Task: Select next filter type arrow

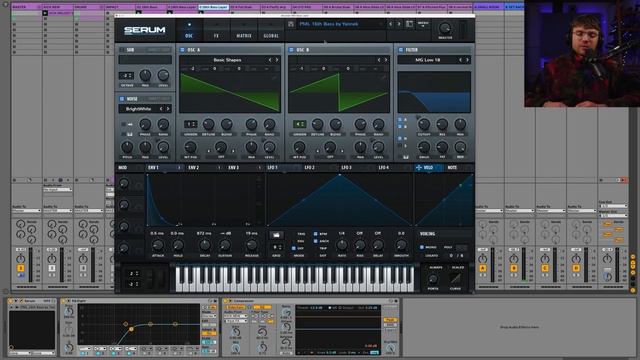Action: click(467, 60)
